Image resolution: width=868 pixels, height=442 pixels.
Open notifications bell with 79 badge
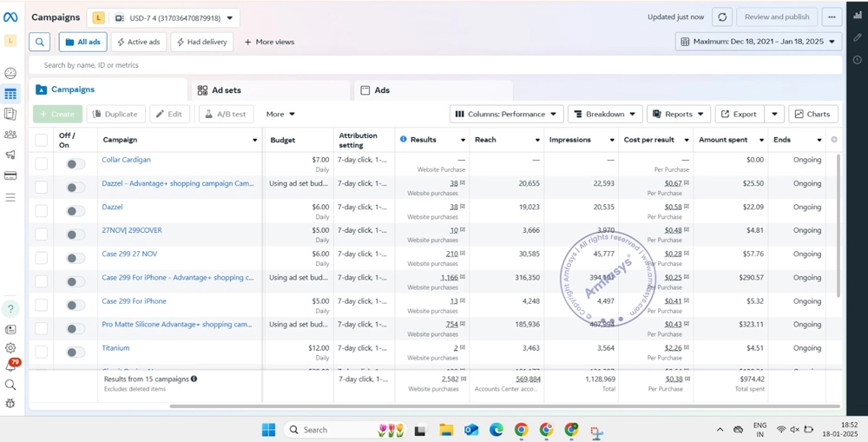[x=11, y=366]
